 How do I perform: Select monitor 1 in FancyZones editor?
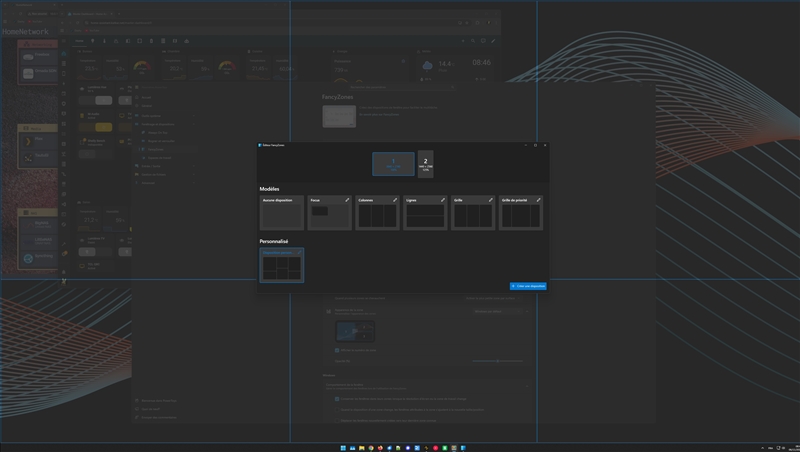[393, 164]
